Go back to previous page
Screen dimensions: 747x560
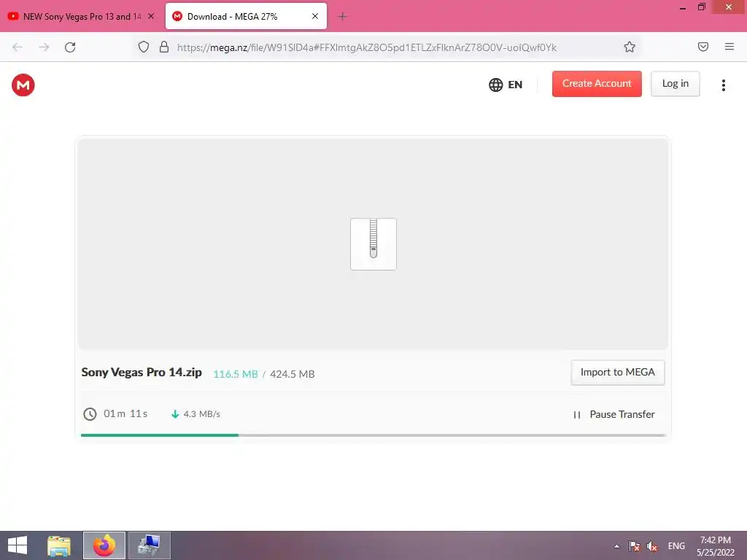[18, 47]
